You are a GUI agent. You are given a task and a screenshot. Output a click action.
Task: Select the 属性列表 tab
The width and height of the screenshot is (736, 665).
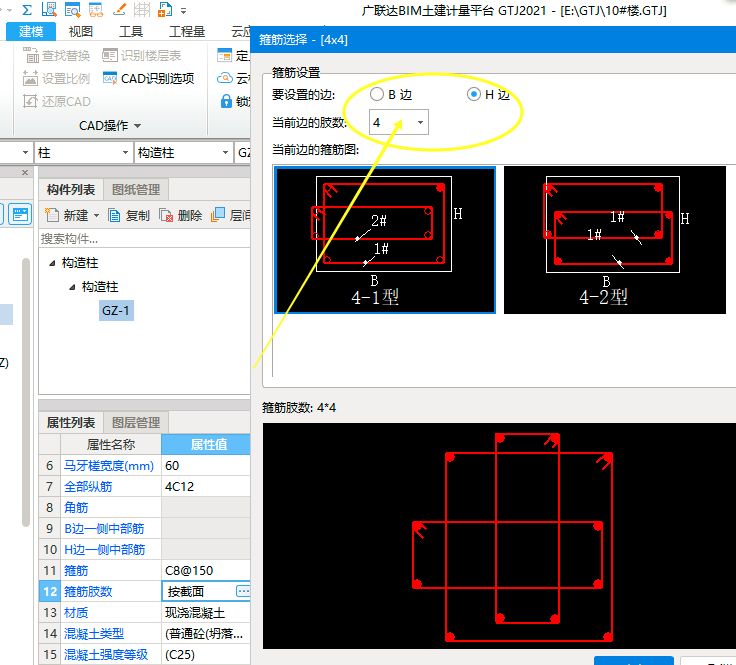(71, 422)
